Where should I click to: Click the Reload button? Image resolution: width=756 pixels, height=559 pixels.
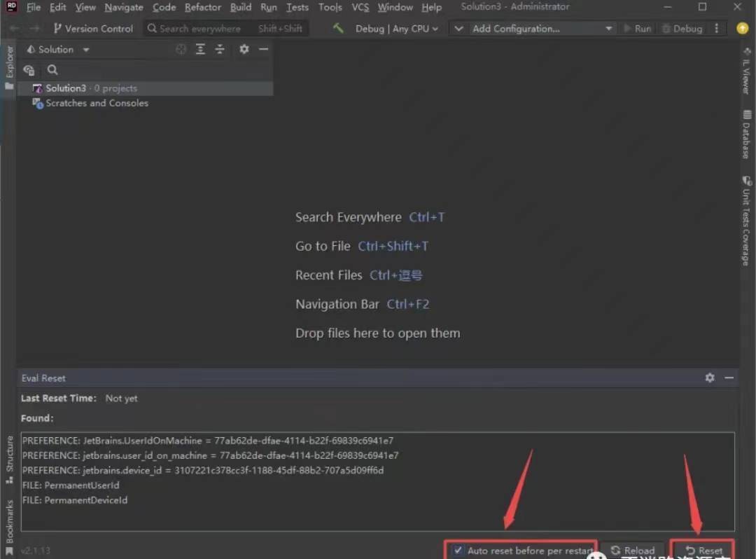pos(633,551)
